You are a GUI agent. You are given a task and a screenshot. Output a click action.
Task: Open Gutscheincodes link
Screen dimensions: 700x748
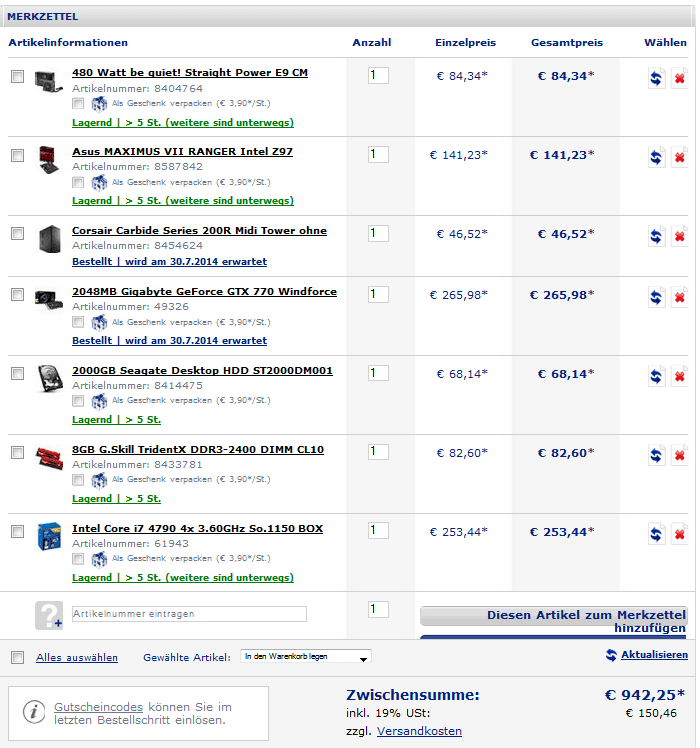98,707
